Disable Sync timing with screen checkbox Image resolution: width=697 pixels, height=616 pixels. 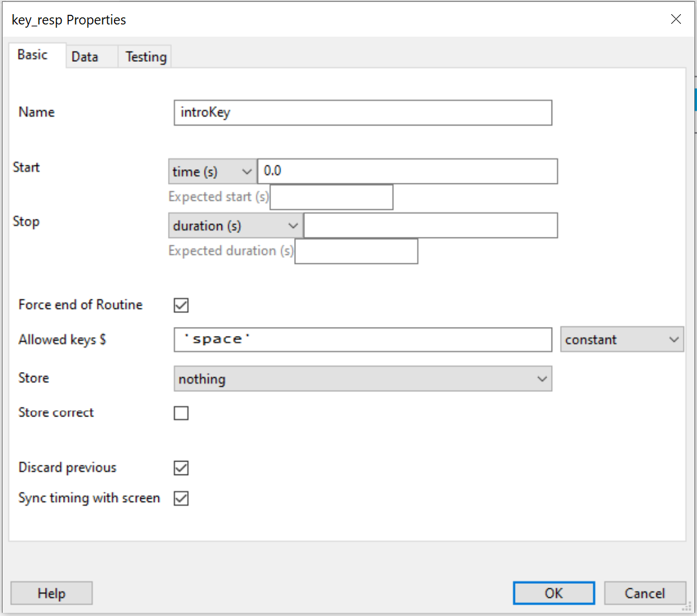[x=181, y=498]
